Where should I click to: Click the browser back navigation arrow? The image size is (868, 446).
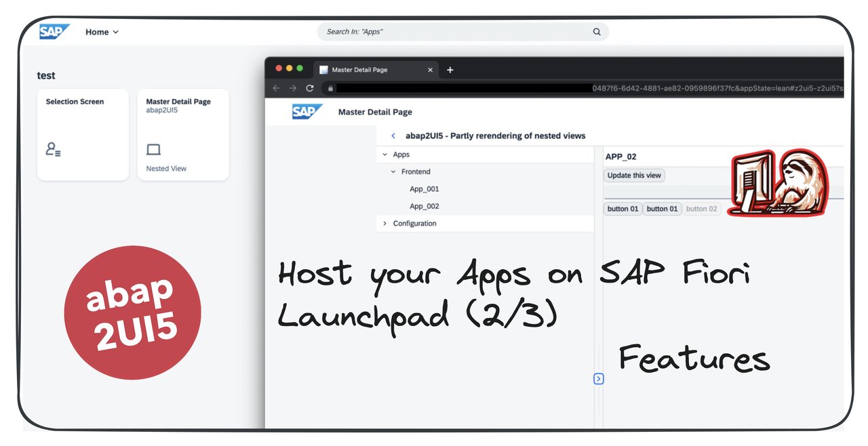pos(276,87)
